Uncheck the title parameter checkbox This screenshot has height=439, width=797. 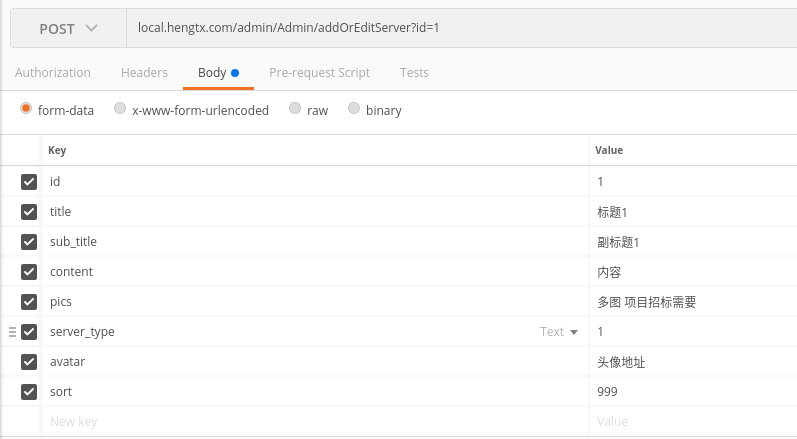click(x=29, y=212)
